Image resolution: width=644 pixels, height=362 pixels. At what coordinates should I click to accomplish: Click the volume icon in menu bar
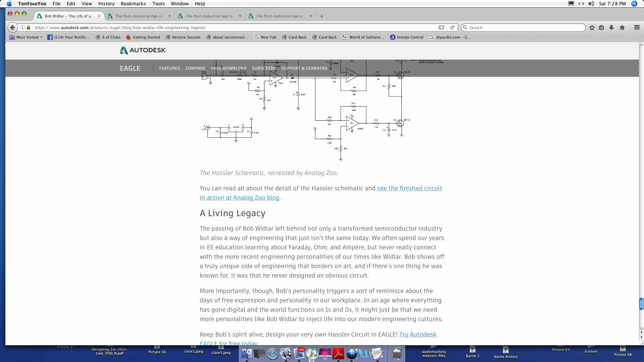pyautogui.click(x=591, y=4)
